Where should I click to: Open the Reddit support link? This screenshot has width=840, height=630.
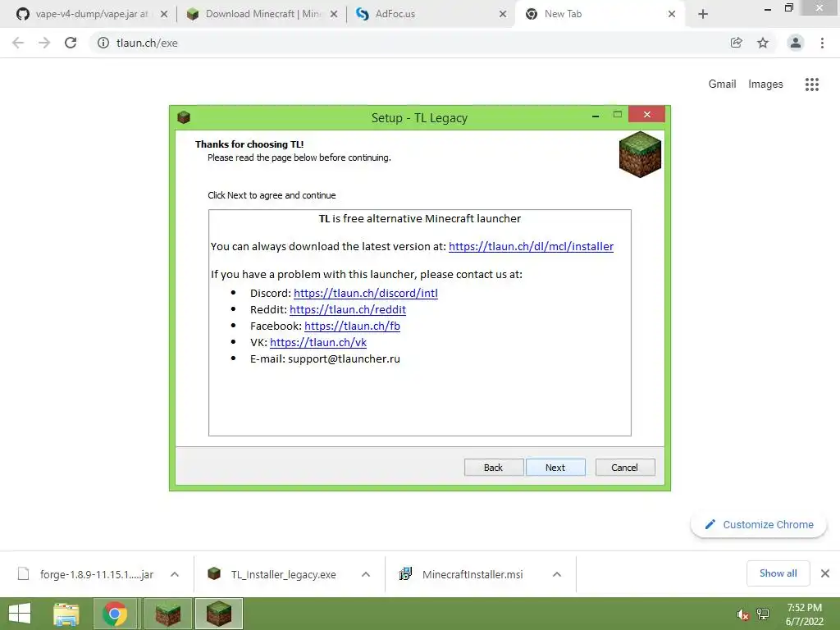click(348, 309)
